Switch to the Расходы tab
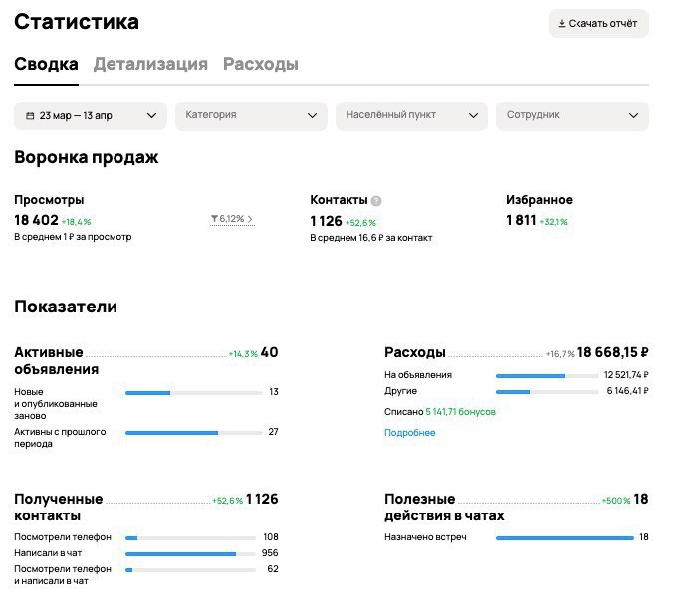Screen dimensions: 693x616 pyautogui.click(x=260, y=64)
